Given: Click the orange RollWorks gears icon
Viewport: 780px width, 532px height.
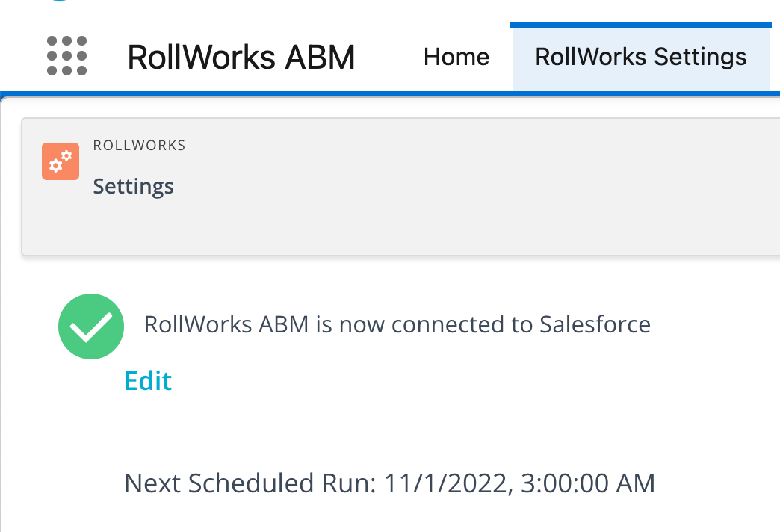Looking at the screenshot, I should pyautogui.click(x=61, y=161).
